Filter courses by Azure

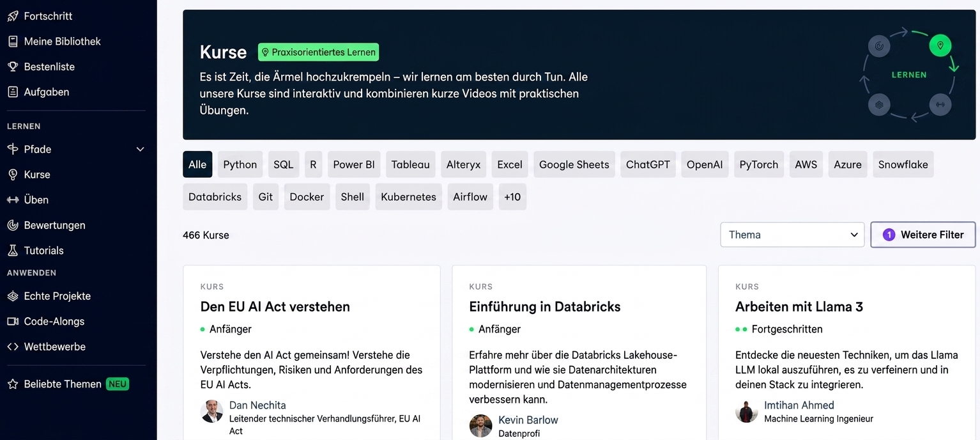pyautogui.click(x=848, y=164)
